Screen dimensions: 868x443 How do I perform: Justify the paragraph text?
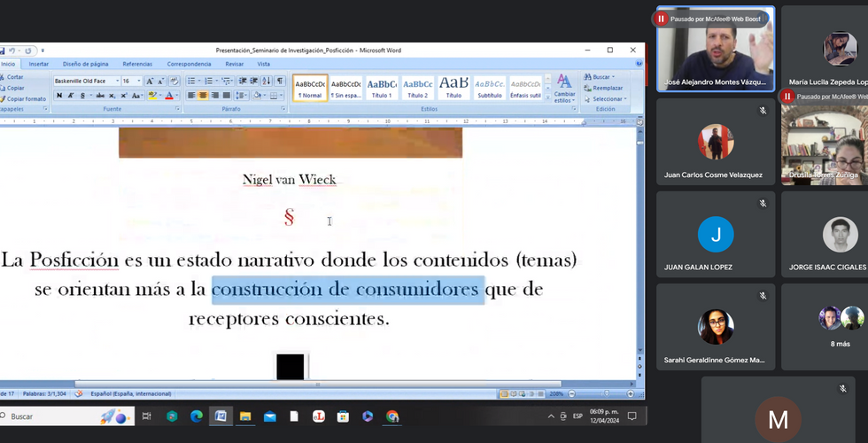tap(227, 96)
